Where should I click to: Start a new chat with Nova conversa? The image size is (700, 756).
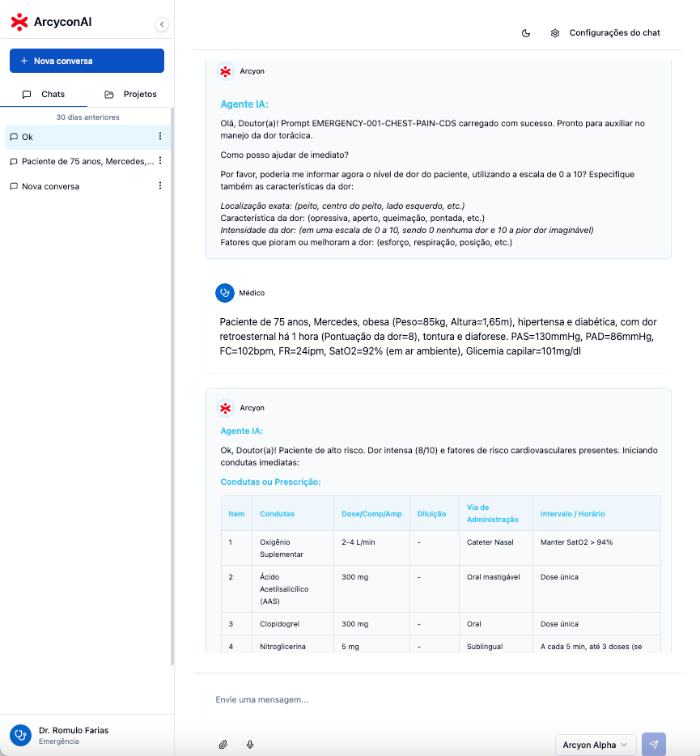(87, 61)
